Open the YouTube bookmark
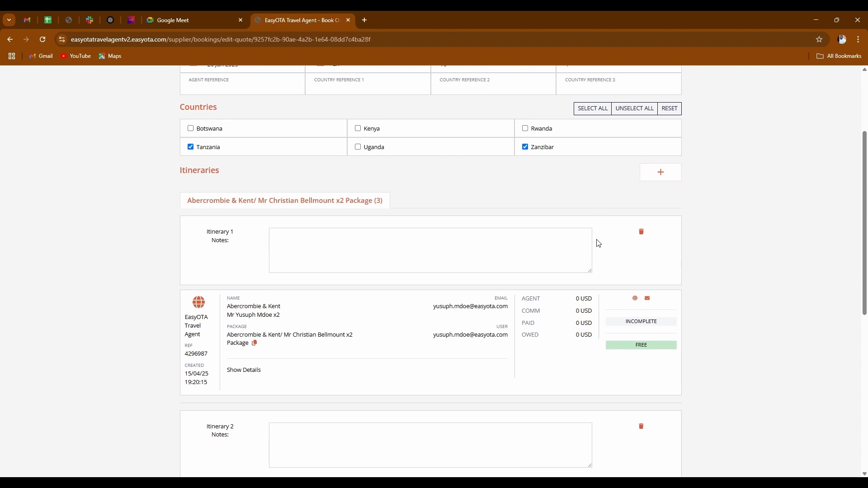This screenshot has width=868, height=488. (x=76, y=56)
